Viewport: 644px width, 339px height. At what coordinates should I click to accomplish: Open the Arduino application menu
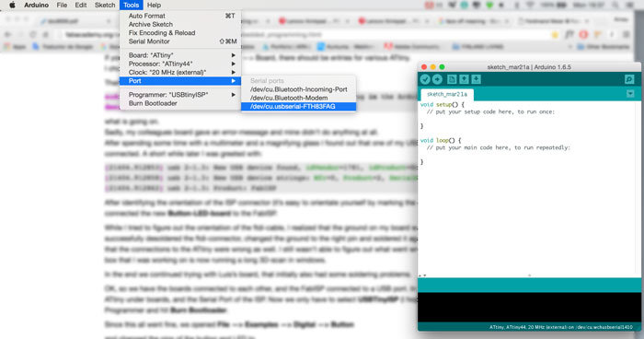click(36, 5)
